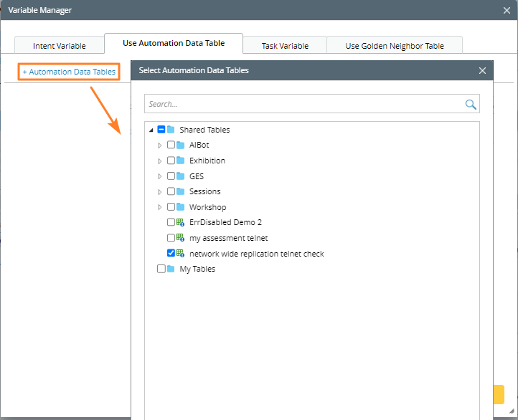Collapse the Shared Tables tree node

point(151,130)
